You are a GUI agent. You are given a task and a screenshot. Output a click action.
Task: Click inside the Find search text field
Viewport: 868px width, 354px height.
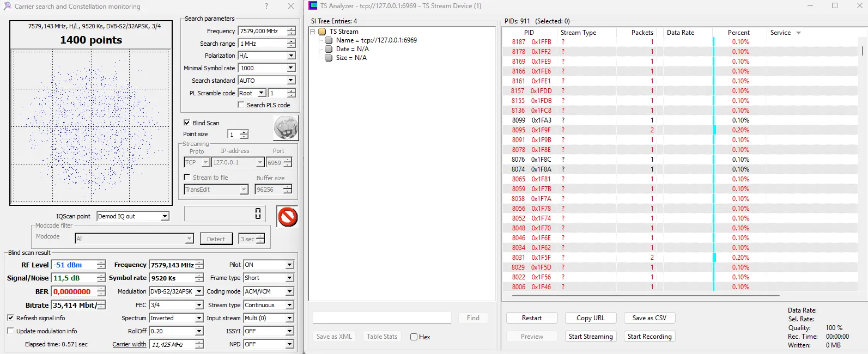(x=381, y=318)
